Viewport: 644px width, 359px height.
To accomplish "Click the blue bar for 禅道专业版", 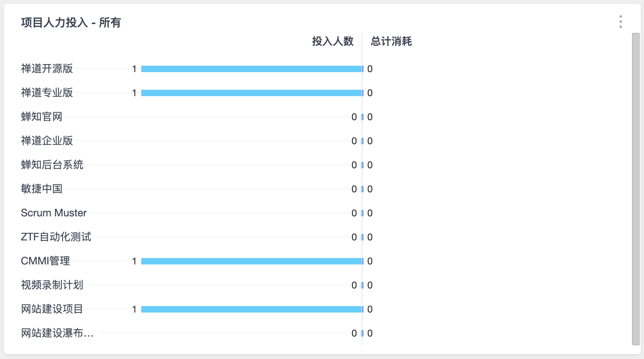I will point(251,93).
